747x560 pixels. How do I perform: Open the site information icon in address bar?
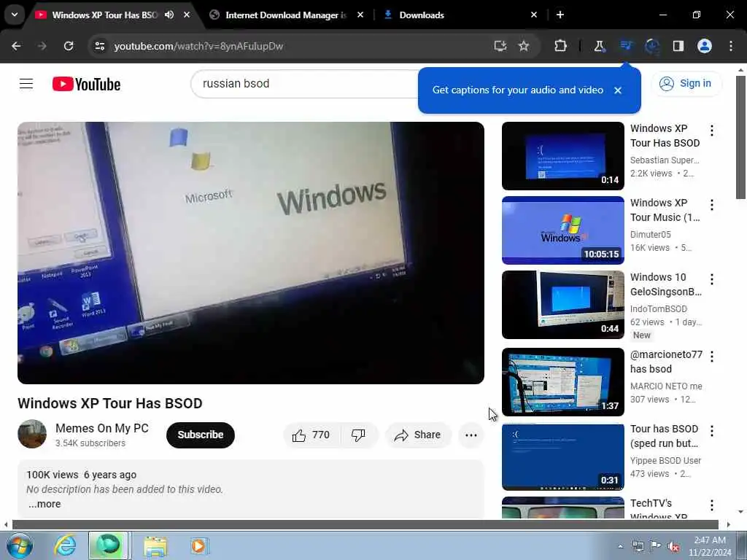[x=99, y=46]
